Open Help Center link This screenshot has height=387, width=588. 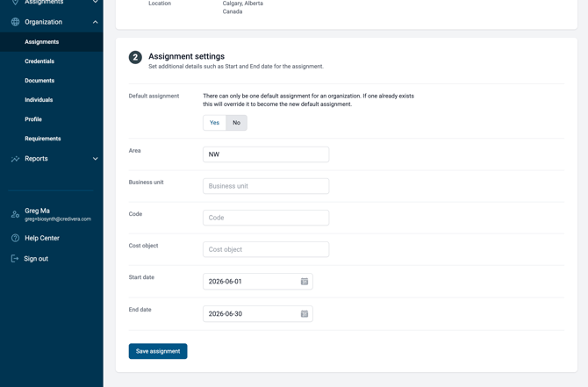[x=42, y=238]
